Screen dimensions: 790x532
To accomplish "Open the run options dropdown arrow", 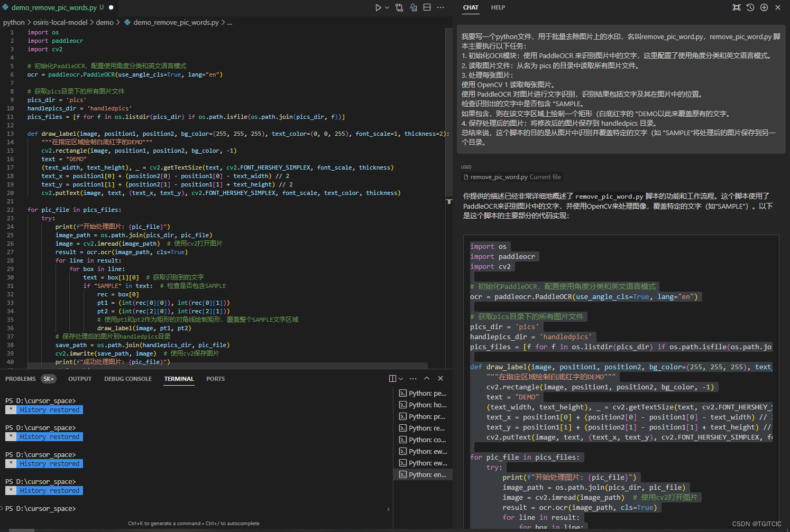I will 387,7.
